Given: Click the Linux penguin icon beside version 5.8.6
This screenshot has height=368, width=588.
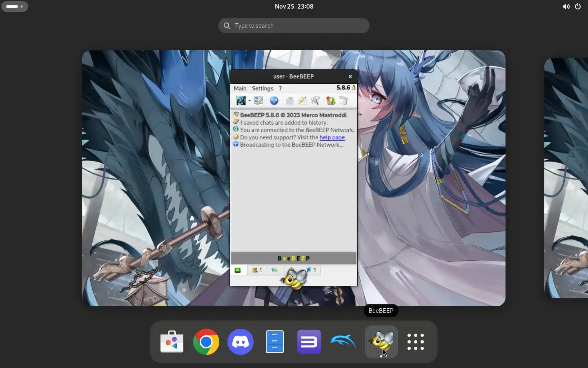Looking at the screenshot, I should click(354, 88).
